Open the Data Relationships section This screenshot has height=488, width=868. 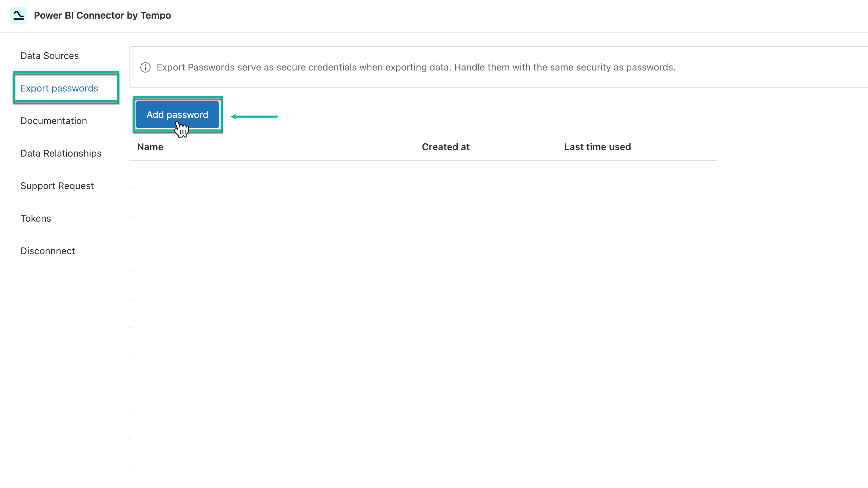[61, 153]
